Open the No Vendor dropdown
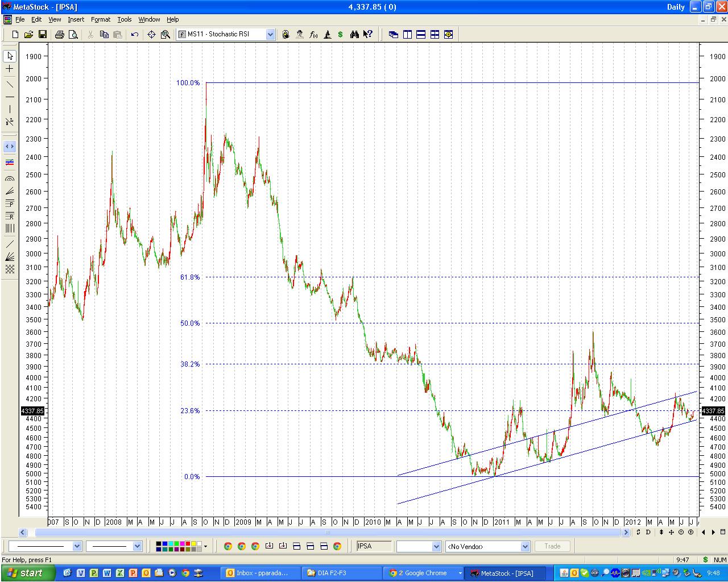The height and width of the screenshot is (582, 728). 525,546
